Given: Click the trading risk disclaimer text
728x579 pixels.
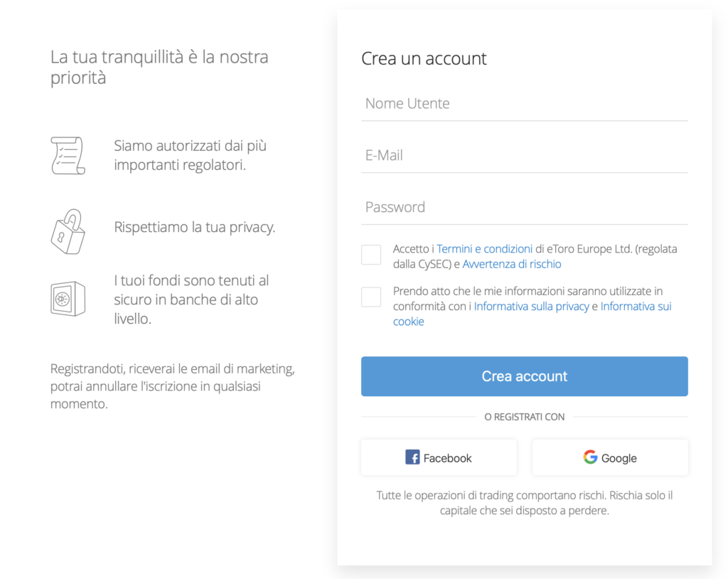Looking at the screenshot, I should tap(524, 503).
